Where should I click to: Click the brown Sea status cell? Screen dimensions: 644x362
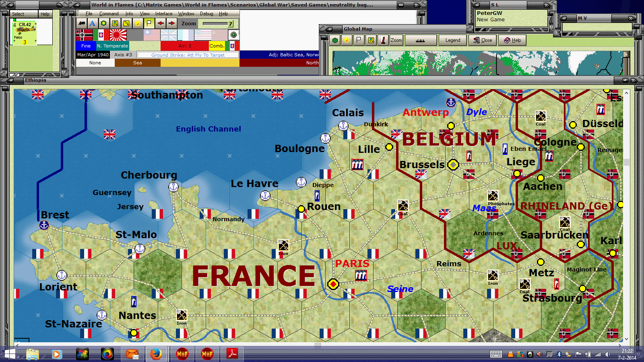click(x=138, y=63)
